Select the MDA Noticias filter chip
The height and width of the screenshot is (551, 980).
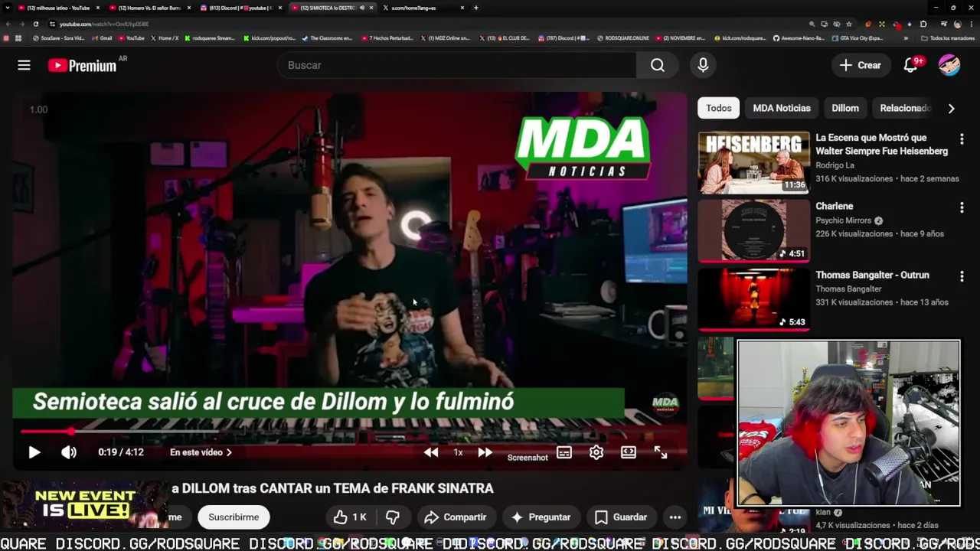click(x=782, y=108)
